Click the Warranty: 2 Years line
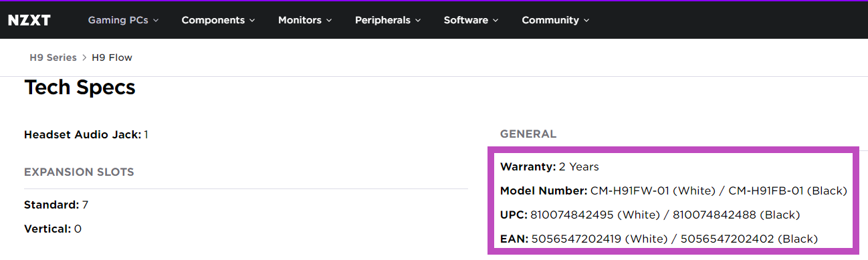868x260 pixels. tap(550, 166)
